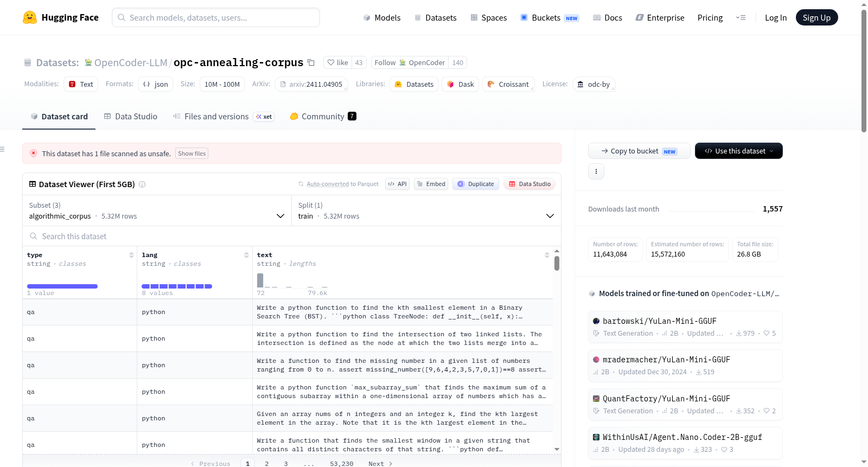Screen dimensions: 868x467
Task: Open the mradermacher/YuLan-Mini-GGUF model card
Action: pos(685,366)
